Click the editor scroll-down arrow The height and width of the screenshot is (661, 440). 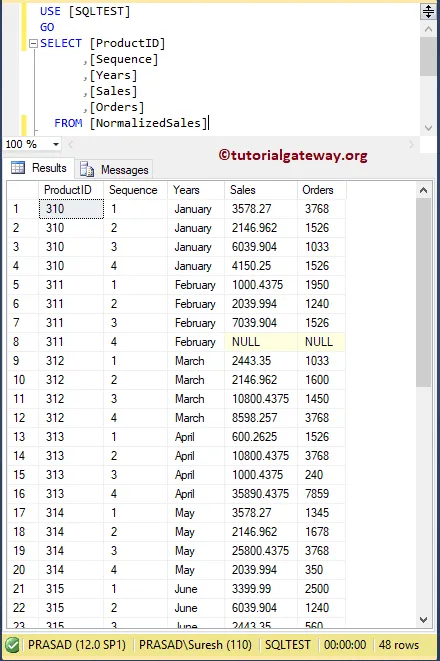click(x=428, y=128)
